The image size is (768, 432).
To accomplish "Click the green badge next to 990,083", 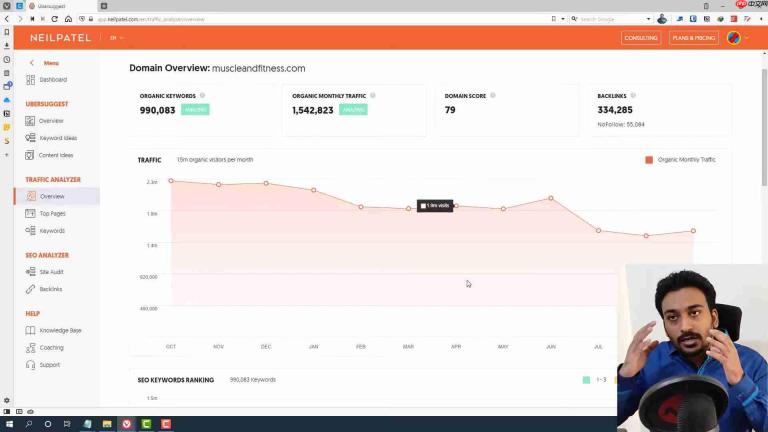I will coord(195,110).
